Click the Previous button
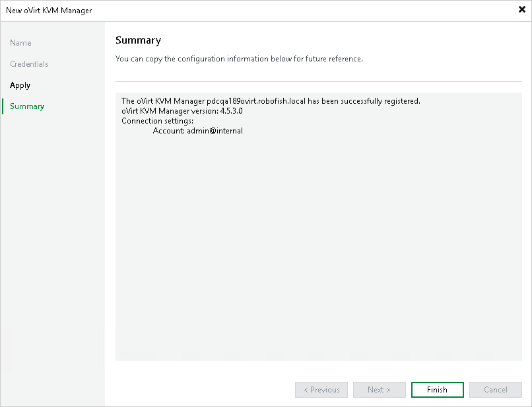 tap(321, 390)
